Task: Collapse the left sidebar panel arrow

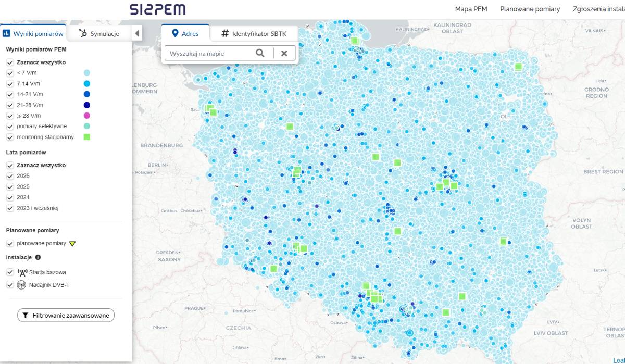Action: (137, 34)
